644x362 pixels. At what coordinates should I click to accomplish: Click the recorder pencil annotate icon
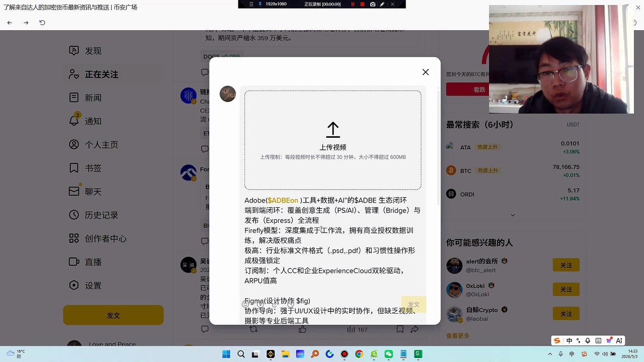(382, 4)
